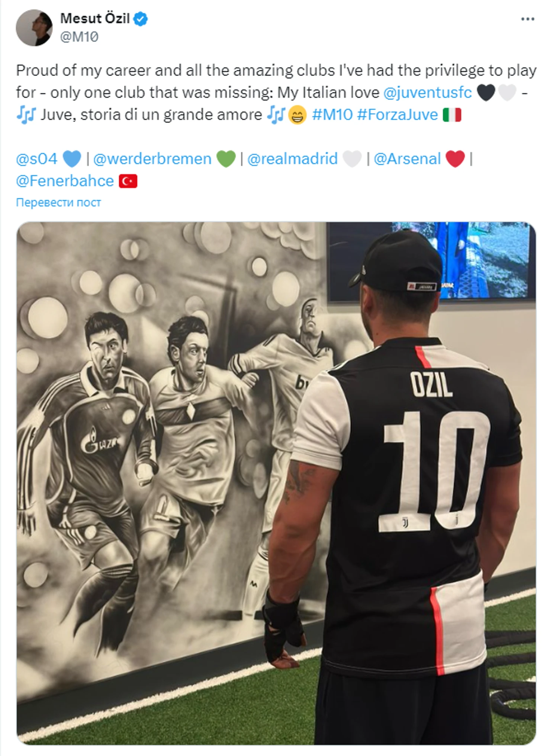The image size is (543, 756).
Task: Open the attached Juventus jersey photo
Action: point(276,483)
